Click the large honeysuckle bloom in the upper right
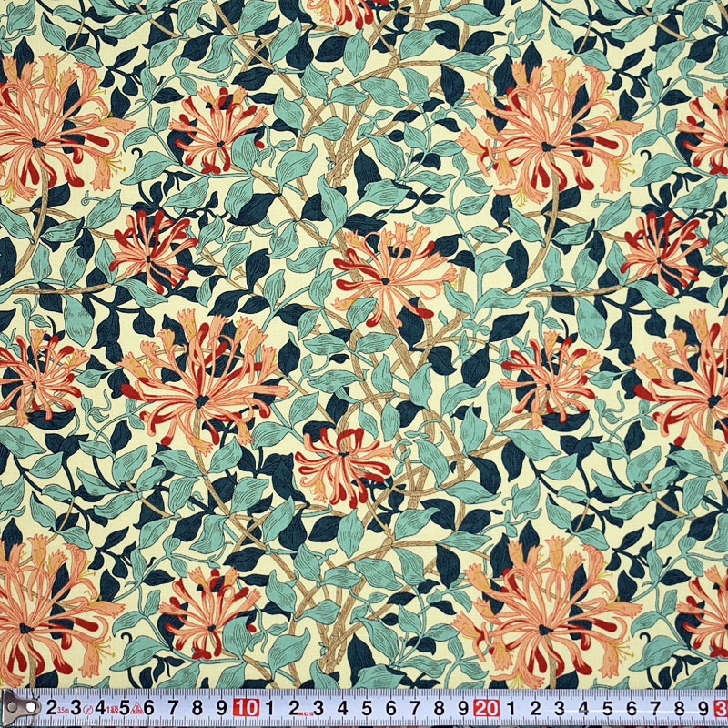Viewport: 728px width, 728px height. 546,136
